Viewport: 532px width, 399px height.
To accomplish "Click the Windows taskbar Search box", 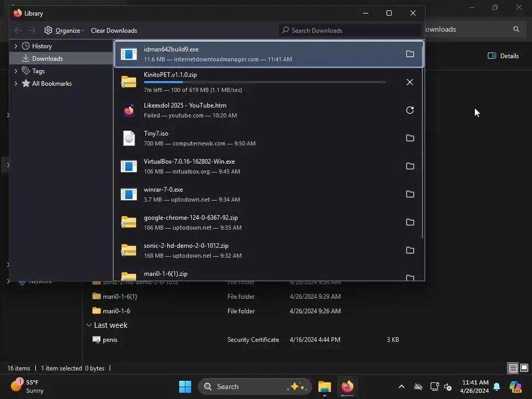I will pyautogui.click(x=255, y=387).
